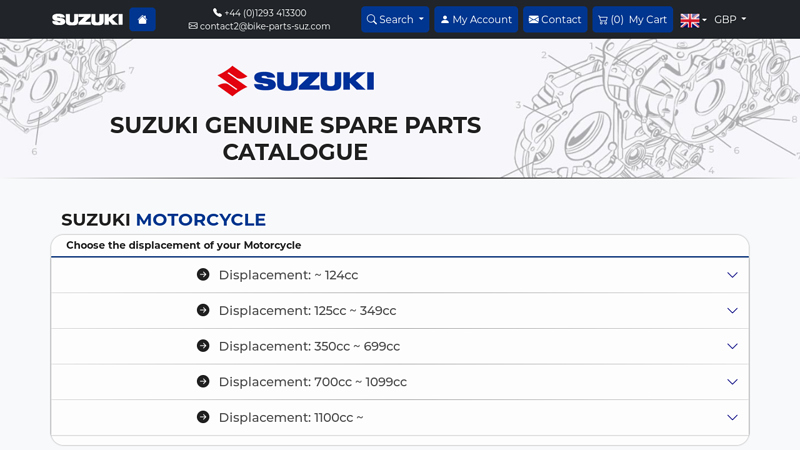This screenshot has width=800, height=450.
Task: Click the shopping cart icon
Action: point(603,20)
